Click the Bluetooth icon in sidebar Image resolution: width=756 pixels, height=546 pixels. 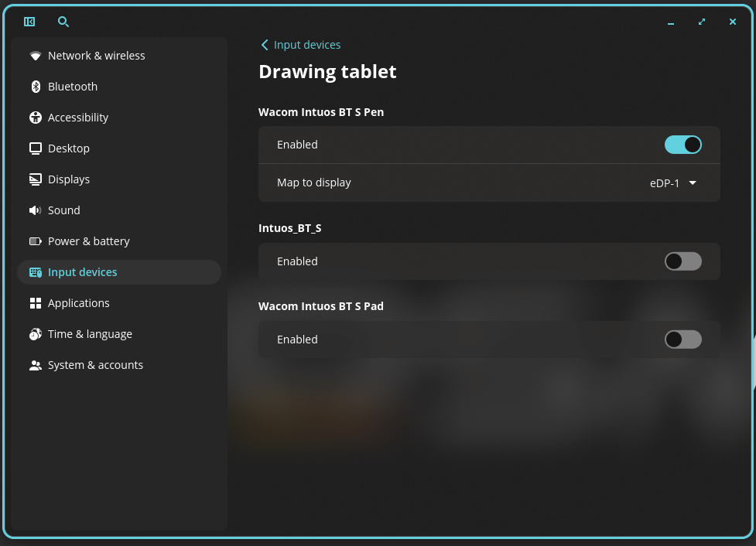coord(35,87)
